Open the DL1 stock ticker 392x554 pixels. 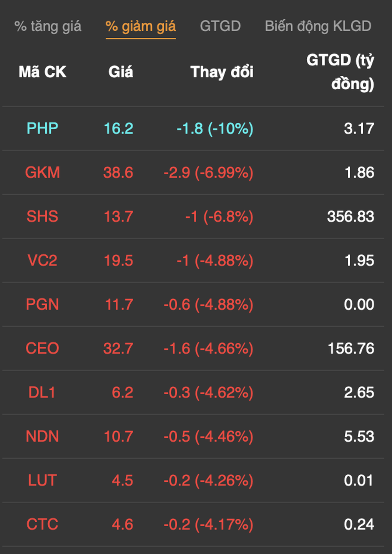[x=42, y=392]
